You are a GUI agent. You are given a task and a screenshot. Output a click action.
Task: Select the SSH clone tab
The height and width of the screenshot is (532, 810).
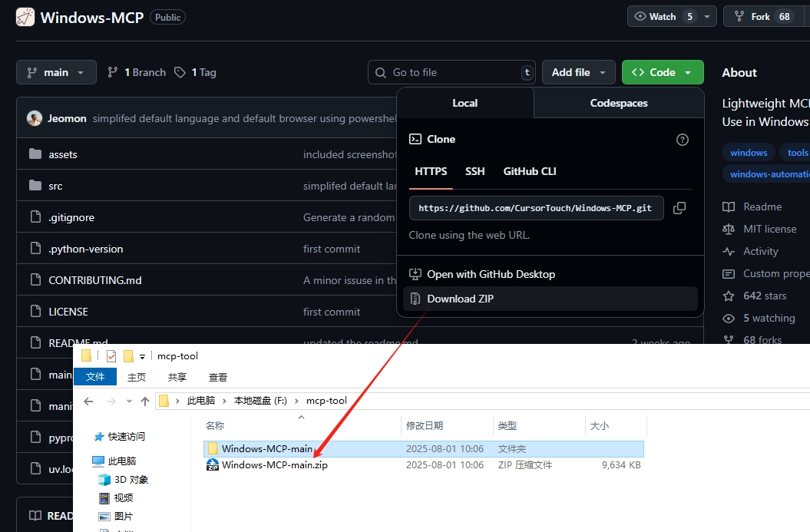pyautogui.click(x=474, y=171)
